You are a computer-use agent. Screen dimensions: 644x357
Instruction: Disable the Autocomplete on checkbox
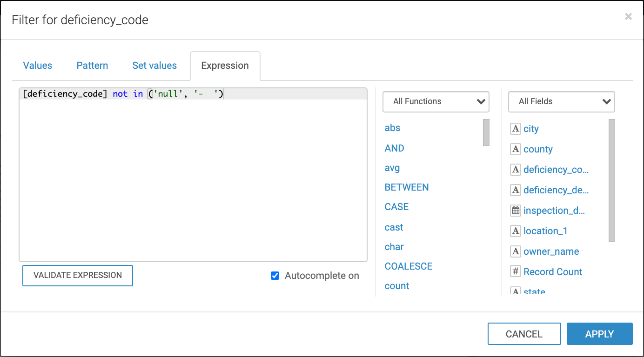(x=275, y=276)
